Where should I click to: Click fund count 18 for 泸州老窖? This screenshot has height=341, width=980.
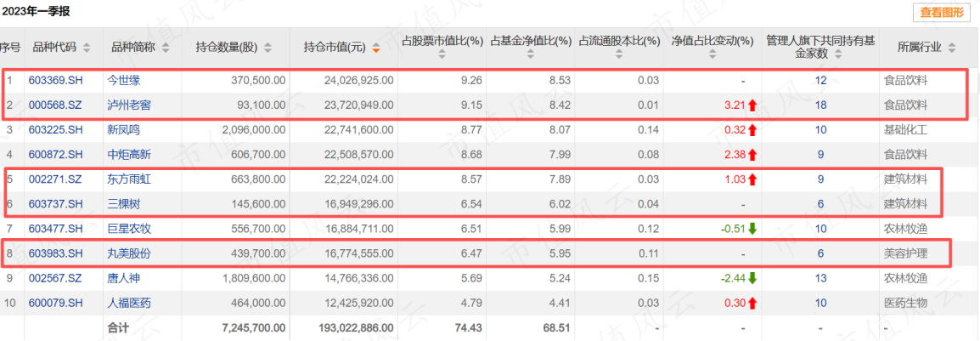coord(820,105)
